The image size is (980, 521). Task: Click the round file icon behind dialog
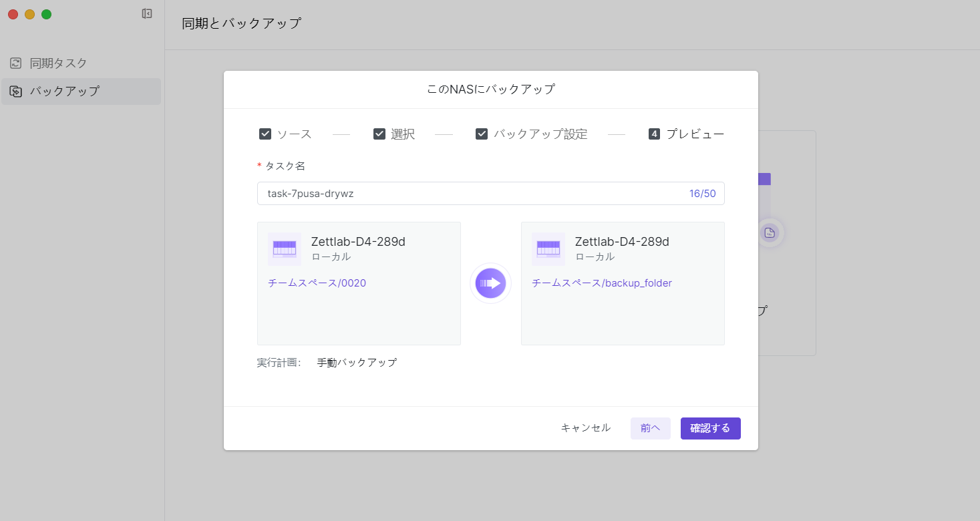[770, 232]
